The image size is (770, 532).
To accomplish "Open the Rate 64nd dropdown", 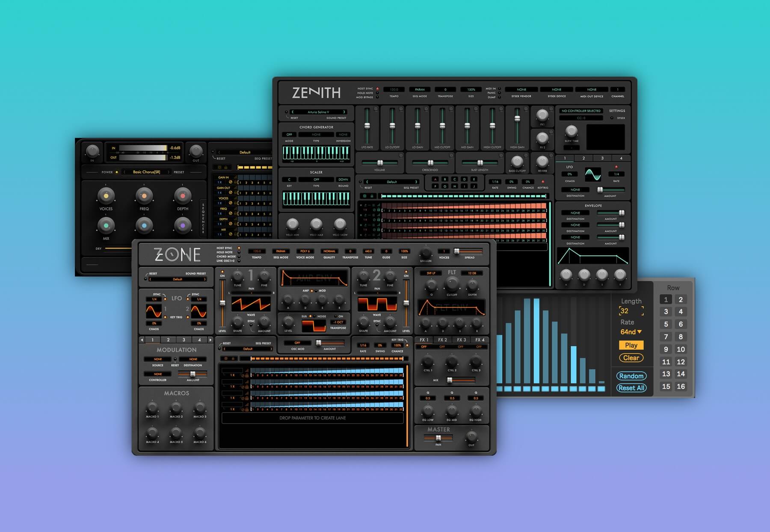I will pyautogui.click(x=631, y=332).
